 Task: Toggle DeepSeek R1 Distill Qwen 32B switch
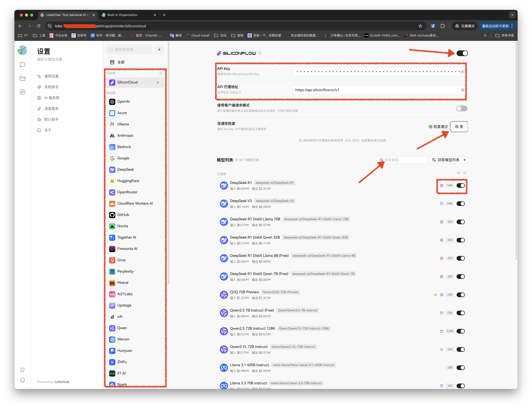[461, 240]
